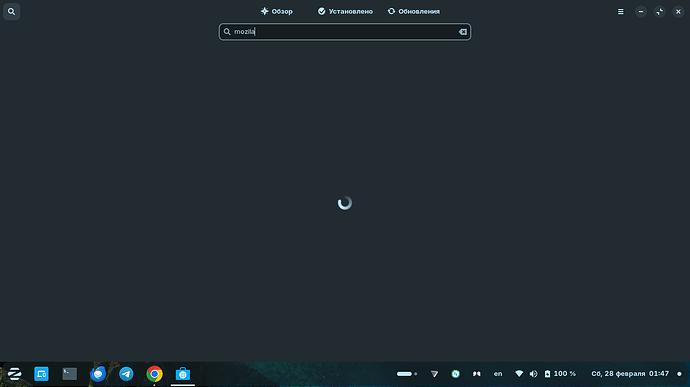Open the calendar clock Сб, 28 февраля 01:47
The height and width of the screenshot is (387, 690).
[x=630, y=374]
